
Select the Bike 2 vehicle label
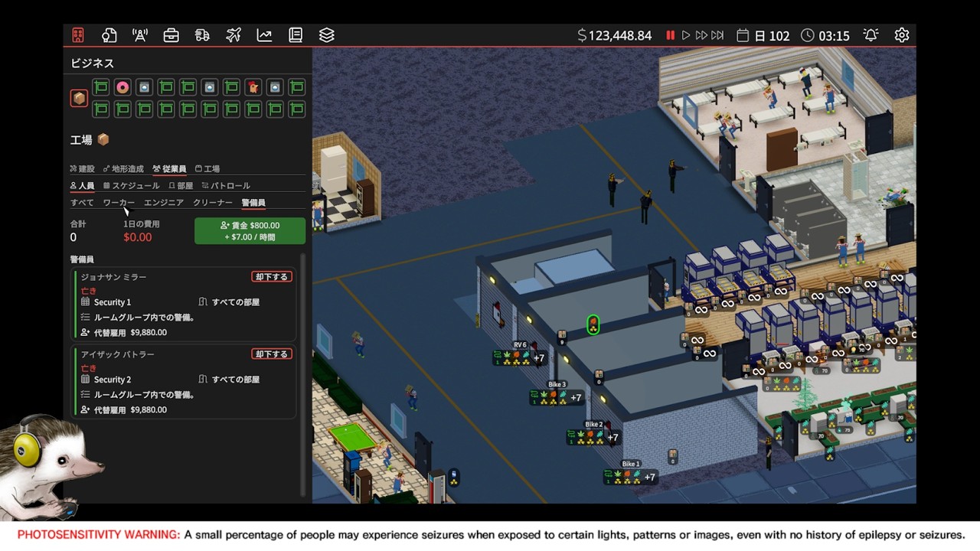(593, 425)
